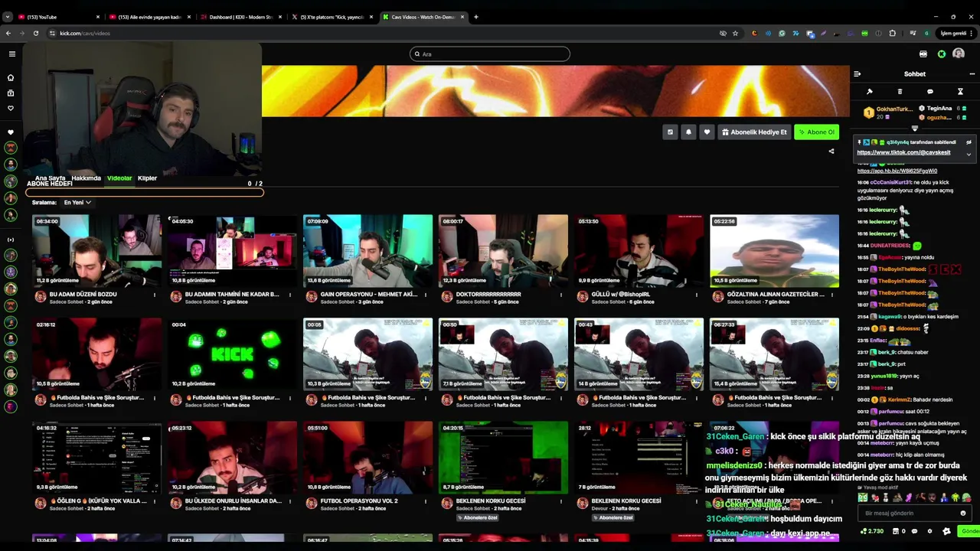Viewport: 980px width, 551px height.
Task: Open GAIN OPERASYONU - MEHMET AKİ video thumbnail
Action: coord(367,251)
